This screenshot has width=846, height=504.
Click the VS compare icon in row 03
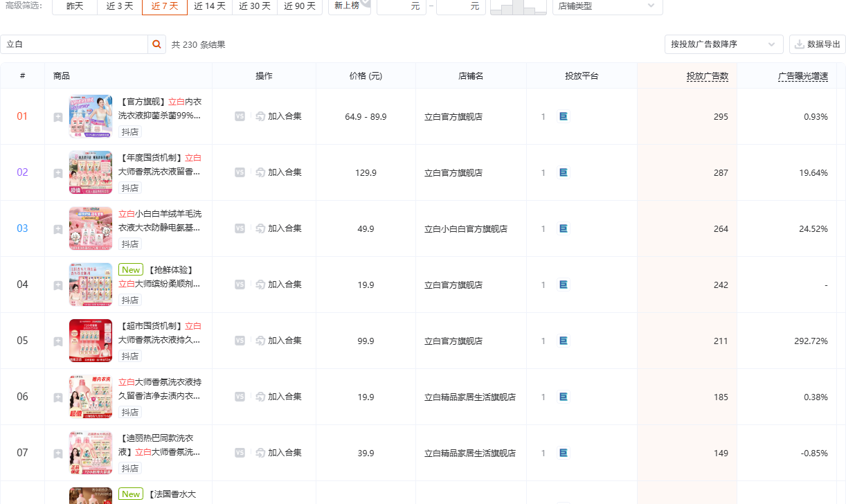[240, 228]
